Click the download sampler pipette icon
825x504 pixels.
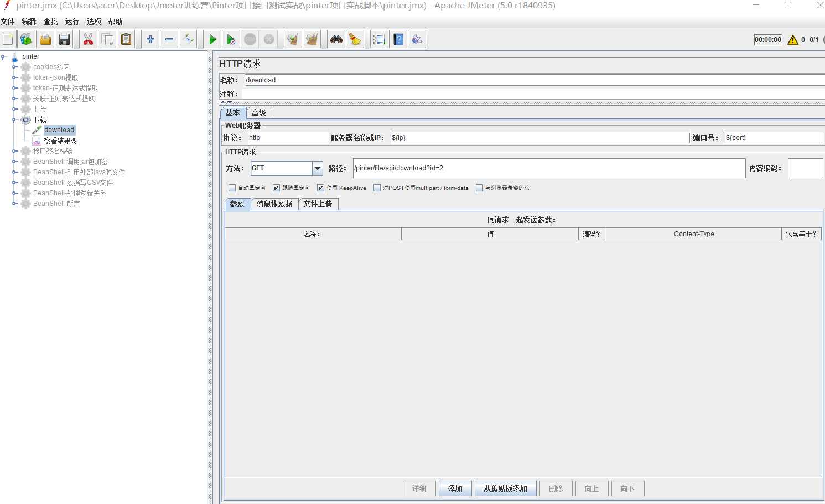tap(37, 130)
